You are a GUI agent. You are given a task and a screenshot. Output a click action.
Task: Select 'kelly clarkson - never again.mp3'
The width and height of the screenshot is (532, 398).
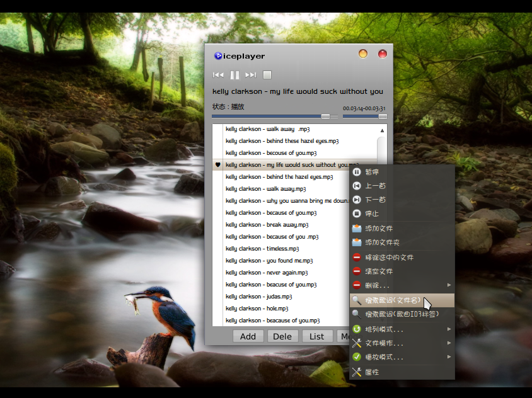click(x=281, y=273)
